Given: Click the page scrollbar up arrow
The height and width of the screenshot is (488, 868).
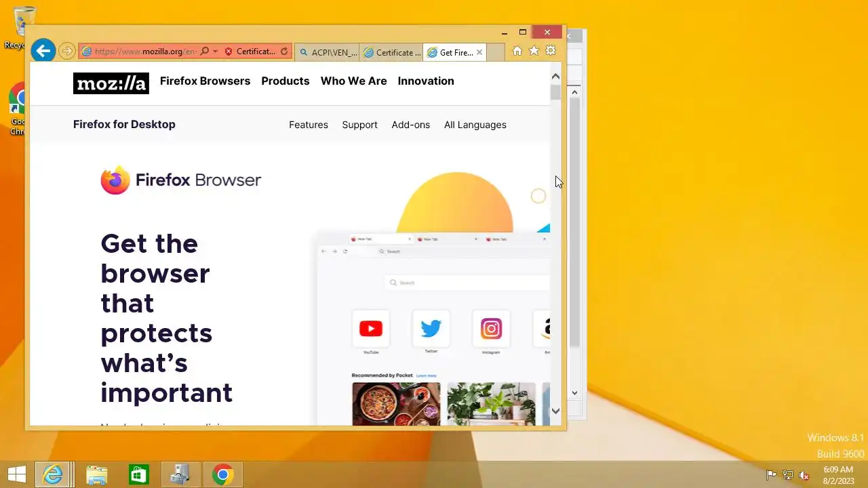Looking at the screenshot, I should coord(555,77).
